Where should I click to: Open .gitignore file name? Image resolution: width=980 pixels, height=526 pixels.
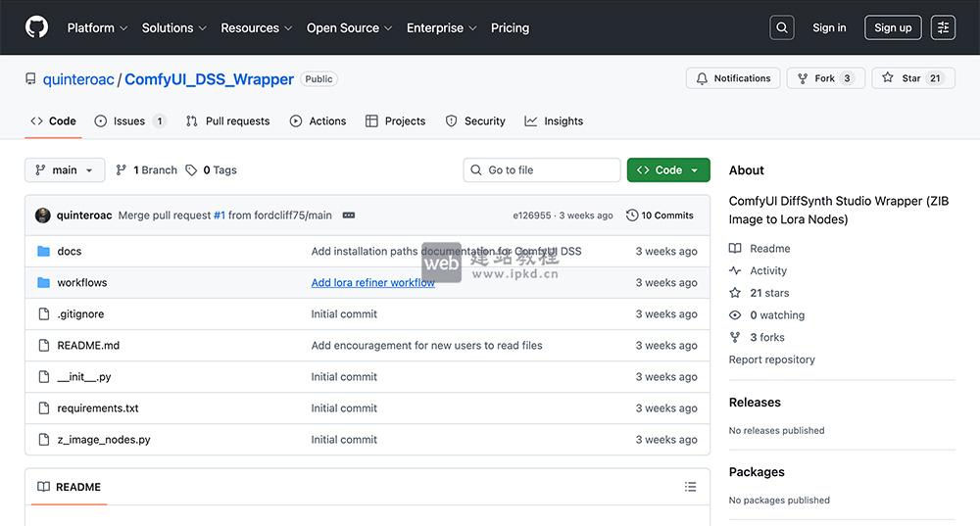click(80, 313)
